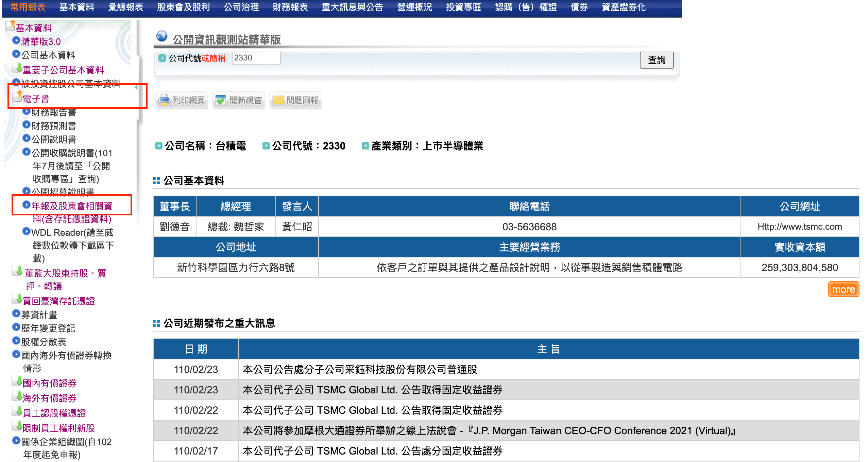Collapse sidebar using small arrow handle

136,88
